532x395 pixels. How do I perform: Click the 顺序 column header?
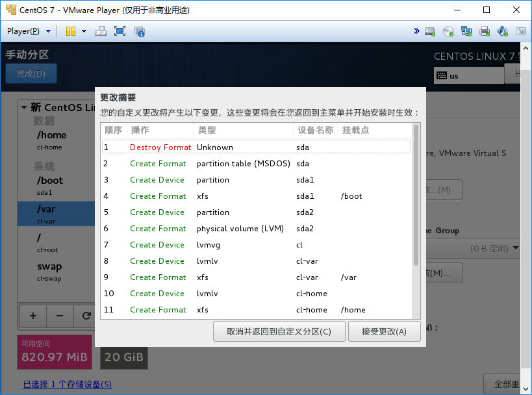tap(114, 130)
